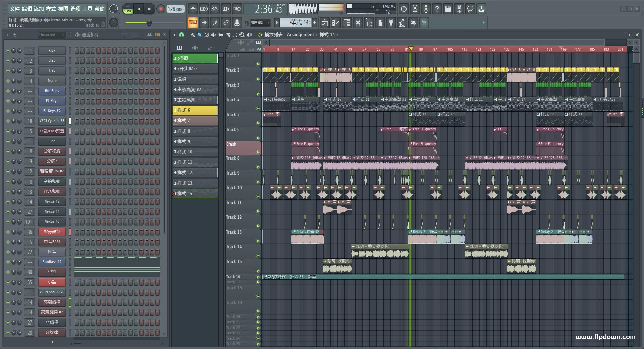Open the channel rack view icon
Screen dimensions: 644x349
click(x=347, y=23)
